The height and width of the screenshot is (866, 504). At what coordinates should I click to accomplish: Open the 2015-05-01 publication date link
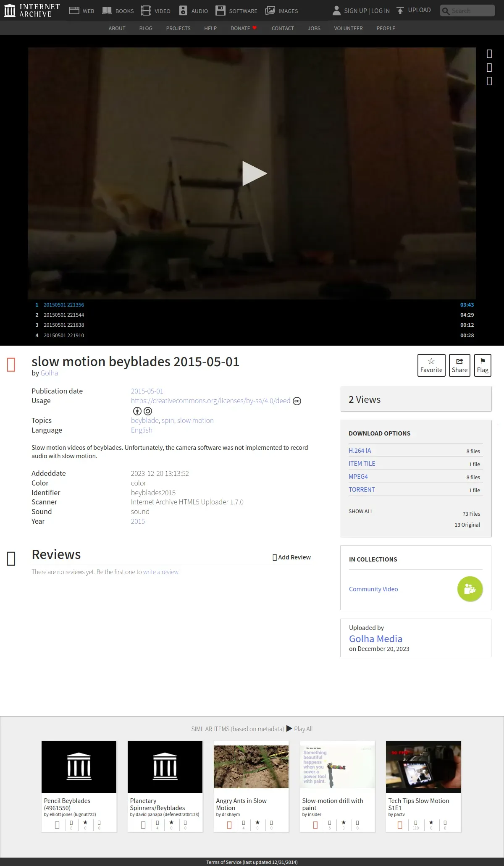[x=147, y=391]
